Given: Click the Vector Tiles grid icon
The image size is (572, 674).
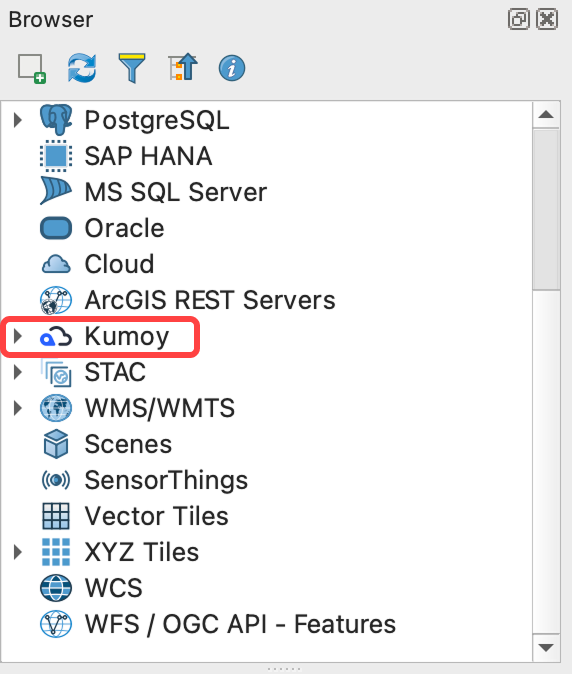Looking at the screenshot, I should 56,516.
